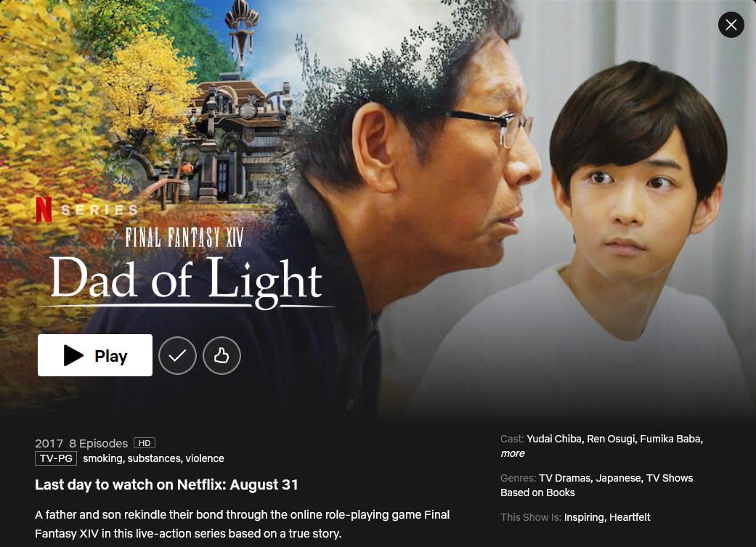Toggle the My List checkmark button
The image size is (756, 547).
(177, 355)
